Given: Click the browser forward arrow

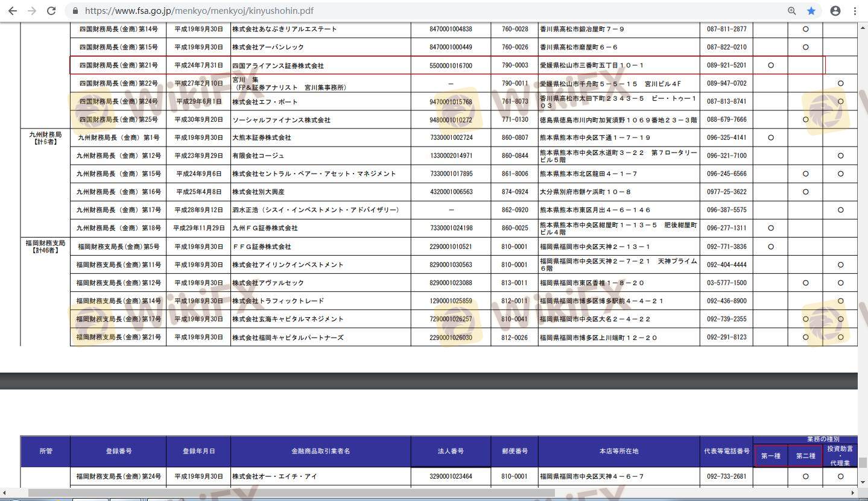Looking at the screenshot, I should pyautogui.click(x=32, y=11).
